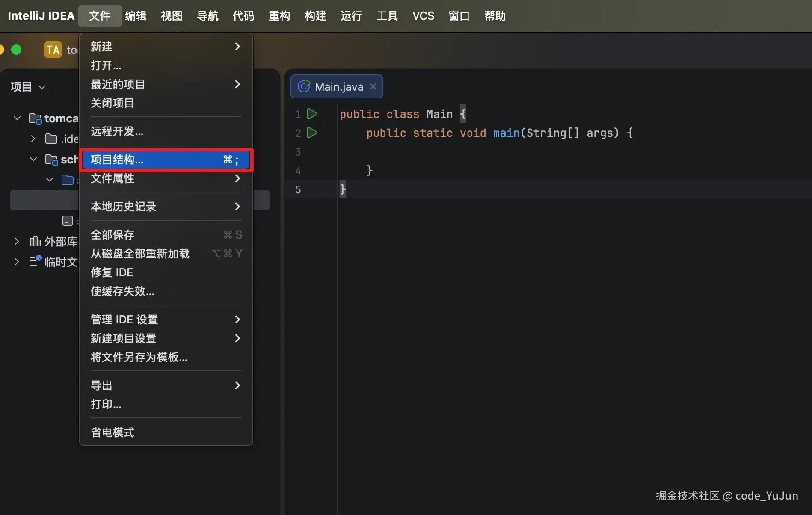Open the 导航 menu
The width and height of the screenshot is (812, 515).
(207, 16)
